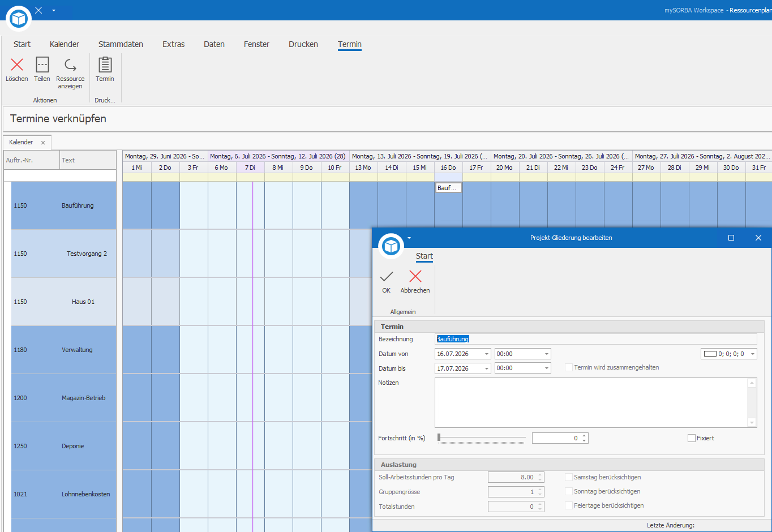
Task: Click into the Notizen text area
Action: pyautogui.click(x=591, y=402)
